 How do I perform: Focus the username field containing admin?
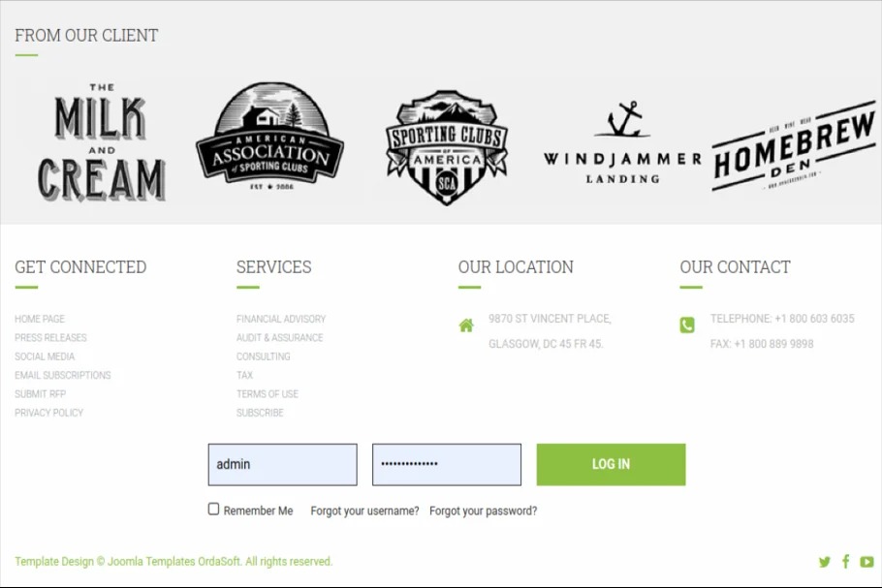282,464
